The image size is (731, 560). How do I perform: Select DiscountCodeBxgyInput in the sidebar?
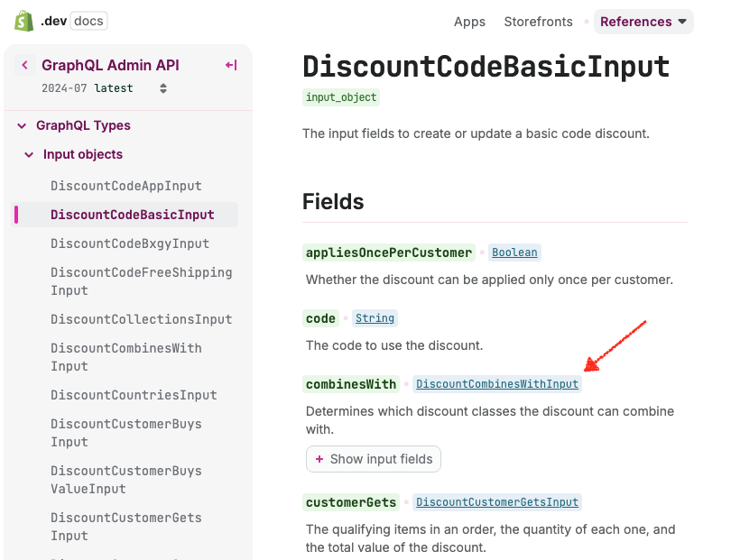pos(129,243)
